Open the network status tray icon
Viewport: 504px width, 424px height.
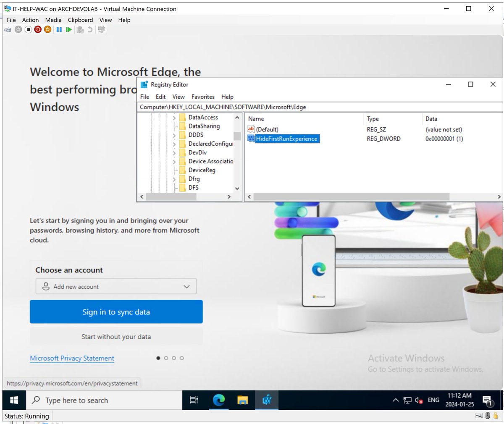[x=407, y=400]
